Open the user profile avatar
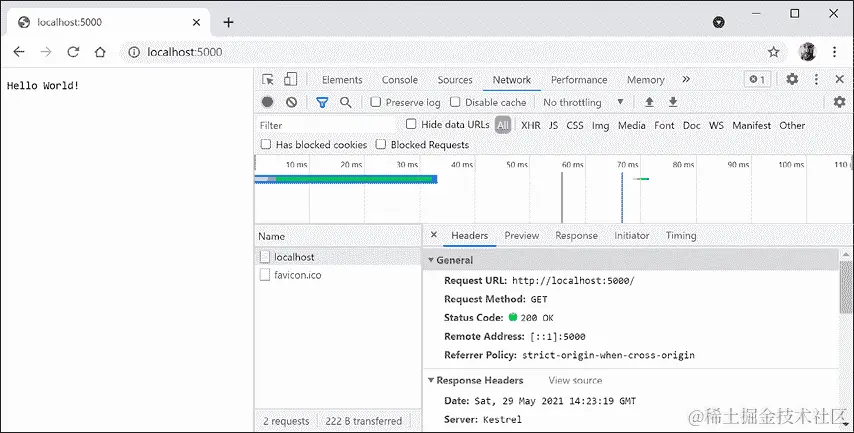 tap(807, 52)
